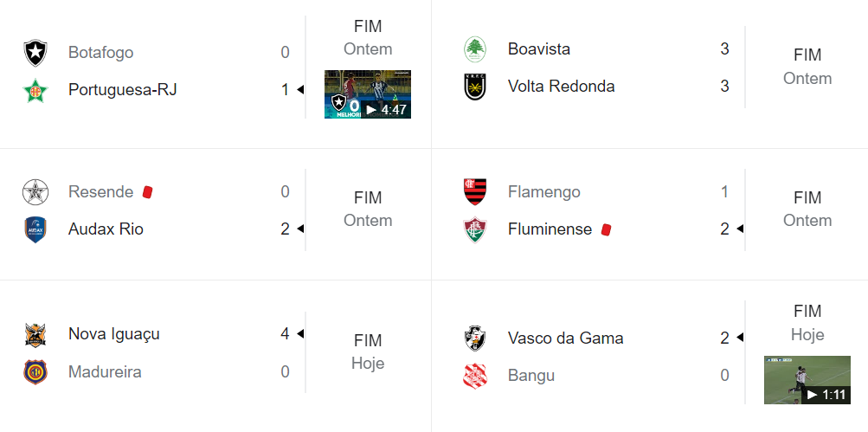This screenshot has height=432, width=868.
Task: Click the Volta Redonda team crest
Action: coord(475,87)
